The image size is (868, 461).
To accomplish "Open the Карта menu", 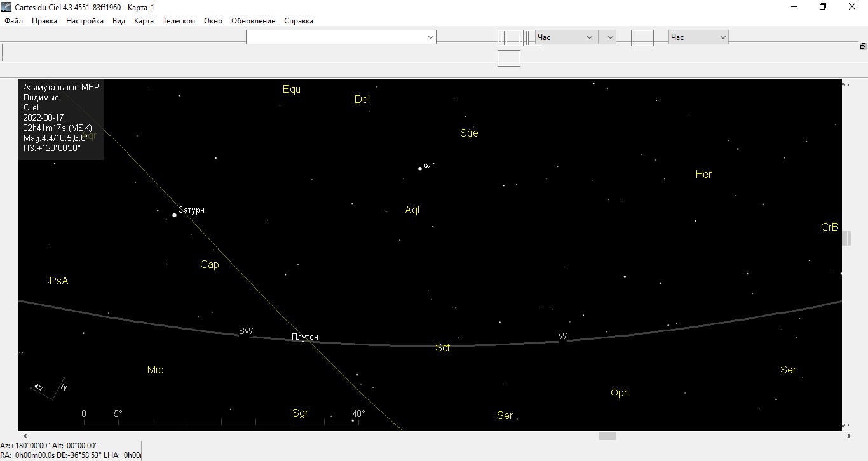I will [x=144, y=21].
